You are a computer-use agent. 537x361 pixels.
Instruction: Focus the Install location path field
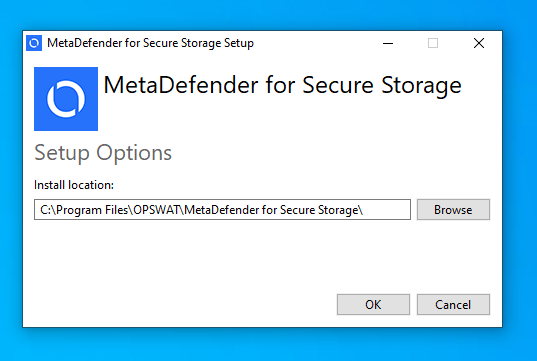coord(222,210)
